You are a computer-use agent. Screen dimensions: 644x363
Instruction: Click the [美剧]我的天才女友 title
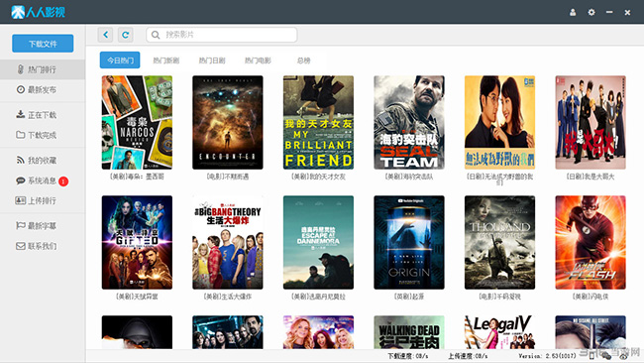point(318,177)
